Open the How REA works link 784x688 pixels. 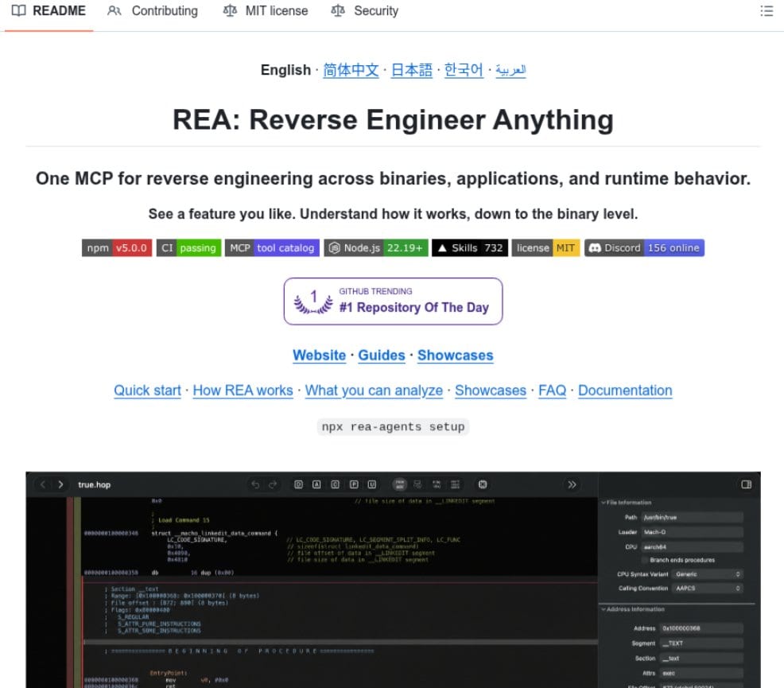pyautogui.click(x=243, y=391)
